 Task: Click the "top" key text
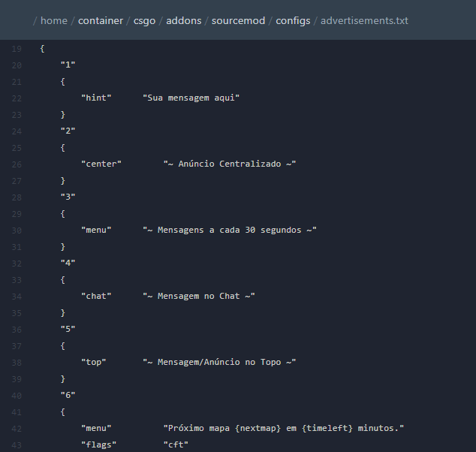click(94, 362)
